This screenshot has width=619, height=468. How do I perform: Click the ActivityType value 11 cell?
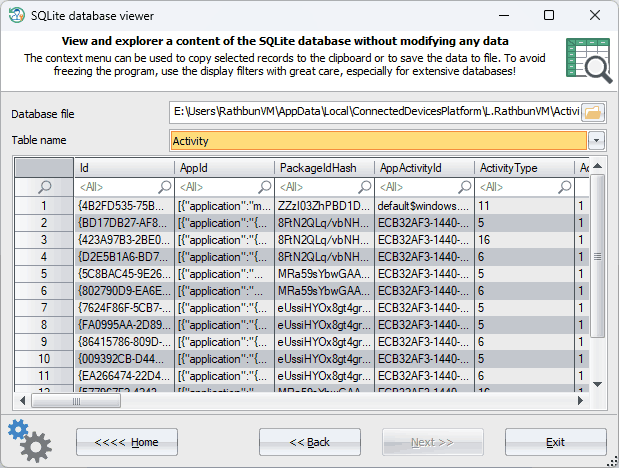point(524,206)
